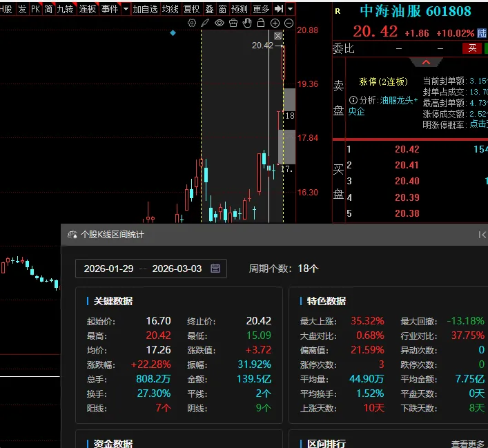The image size is (488, 448).
Task: Click the 简 toolbar item
Action: tap(48, 10)
